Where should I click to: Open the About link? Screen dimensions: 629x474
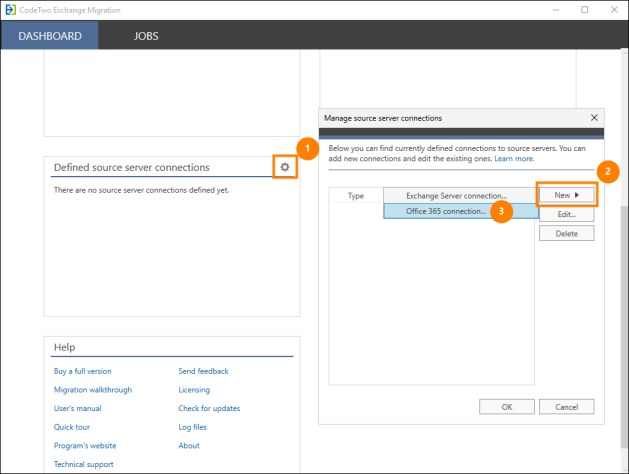tap(189, 446)
